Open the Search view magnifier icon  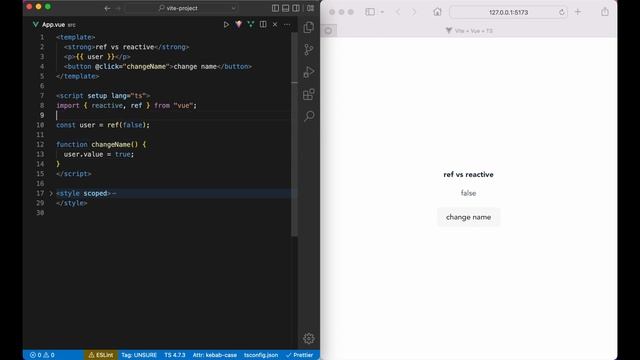309,116
